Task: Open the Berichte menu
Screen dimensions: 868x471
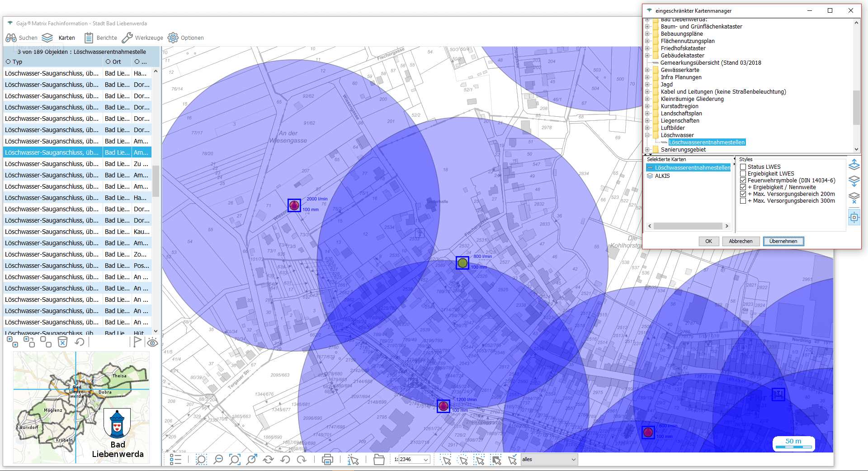Action: (101, 38)
